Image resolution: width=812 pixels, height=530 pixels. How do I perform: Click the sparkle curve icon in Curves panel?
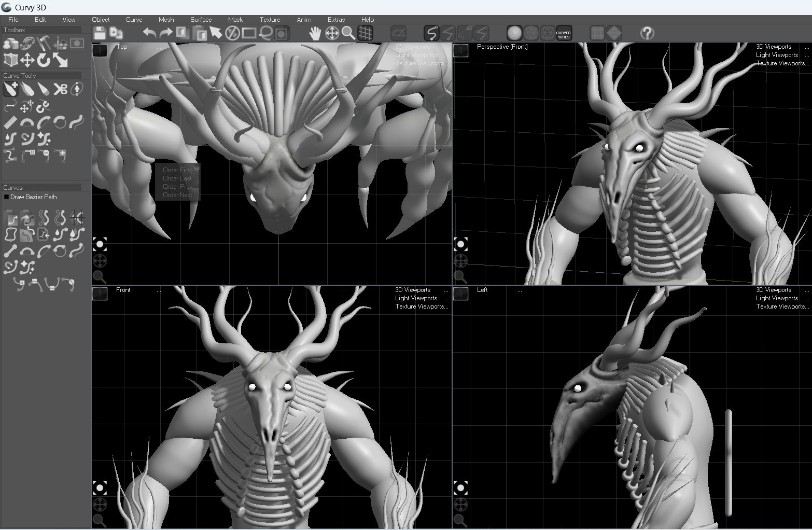pyautogui.click(x=27, y=268)
